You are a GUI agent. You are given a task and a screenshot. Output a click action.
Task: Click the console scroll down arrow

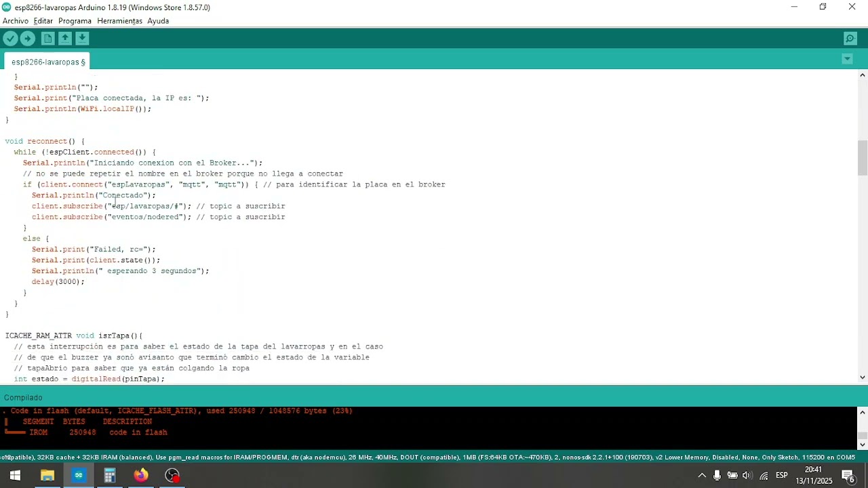click(x=863, y=445)
